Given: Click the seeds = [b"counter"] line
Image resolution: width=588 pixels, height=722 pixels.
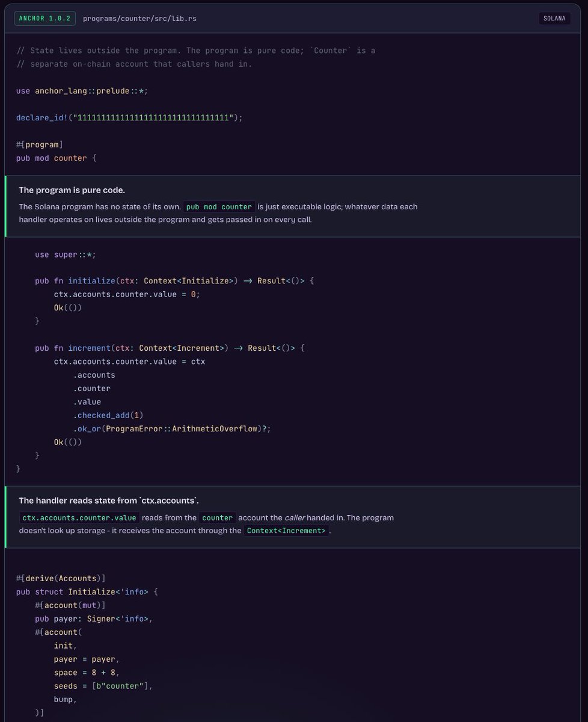Looking at the screenshot, I should 103,686.
